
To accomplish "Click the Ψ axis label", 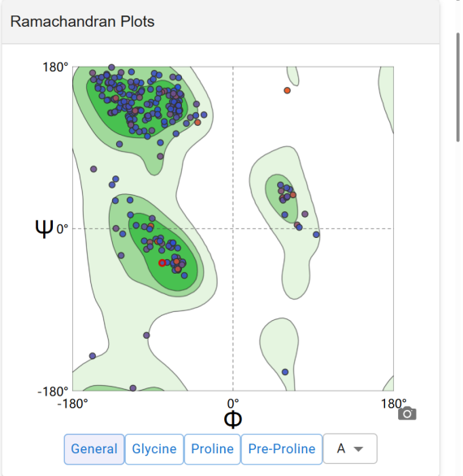I will click(x=45, y=228).
